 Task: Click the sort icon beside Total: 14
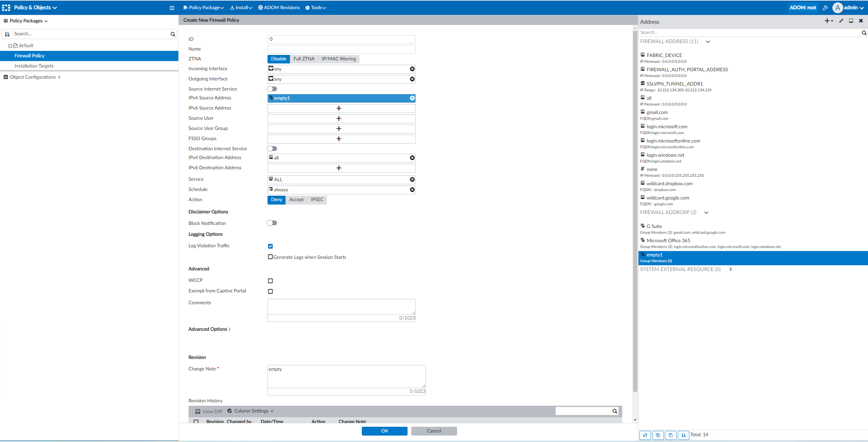point(683,435)
